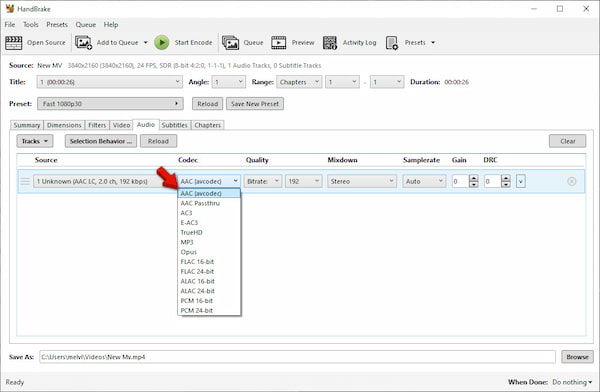Expand the audio track options arrow
This screenshot has height=392, width=600.
point(520,181)
